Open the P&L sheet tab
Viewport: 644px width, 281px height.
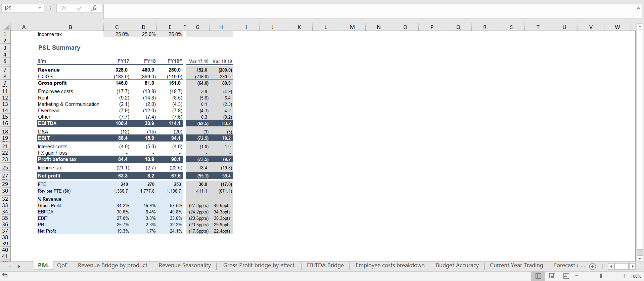pos(43,266)
